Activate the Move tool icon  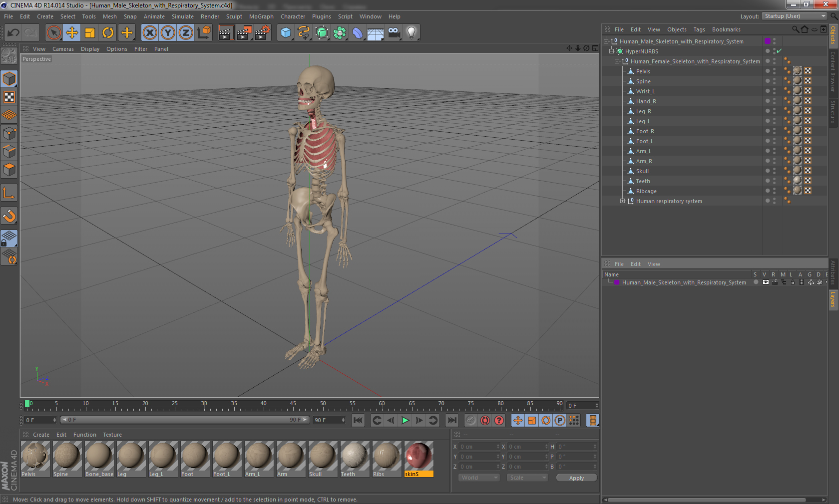(72, 33)
